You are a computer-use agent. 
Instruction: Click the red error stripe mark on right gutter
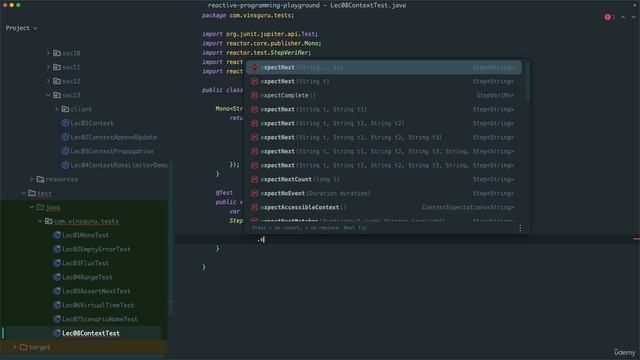(x=636, y=239)
